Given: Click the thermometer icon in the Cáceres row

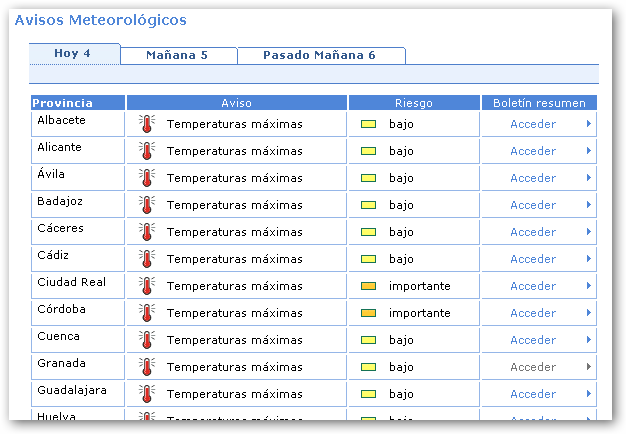Looking at the screenshot, I should [147, 232].
